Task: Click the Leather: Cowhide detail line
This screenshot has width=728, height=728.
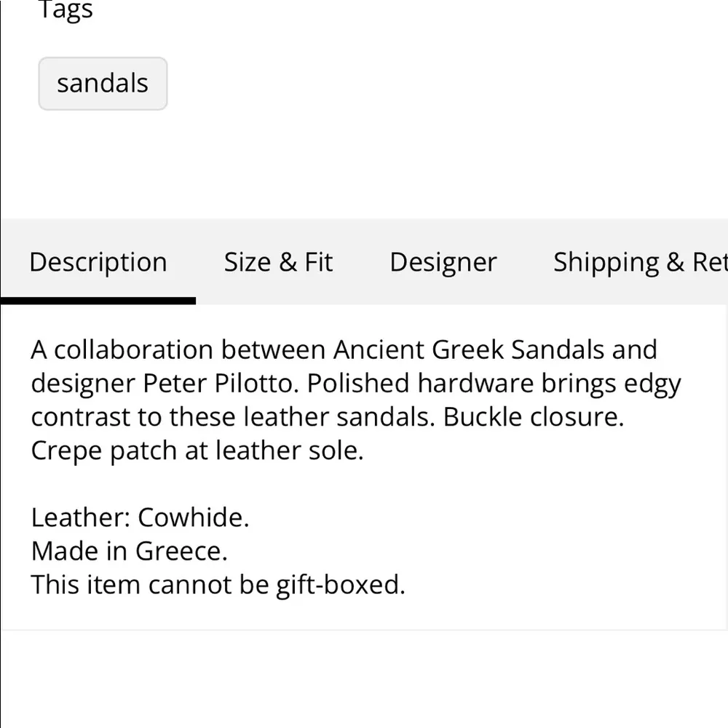Action: pos(139,518)
